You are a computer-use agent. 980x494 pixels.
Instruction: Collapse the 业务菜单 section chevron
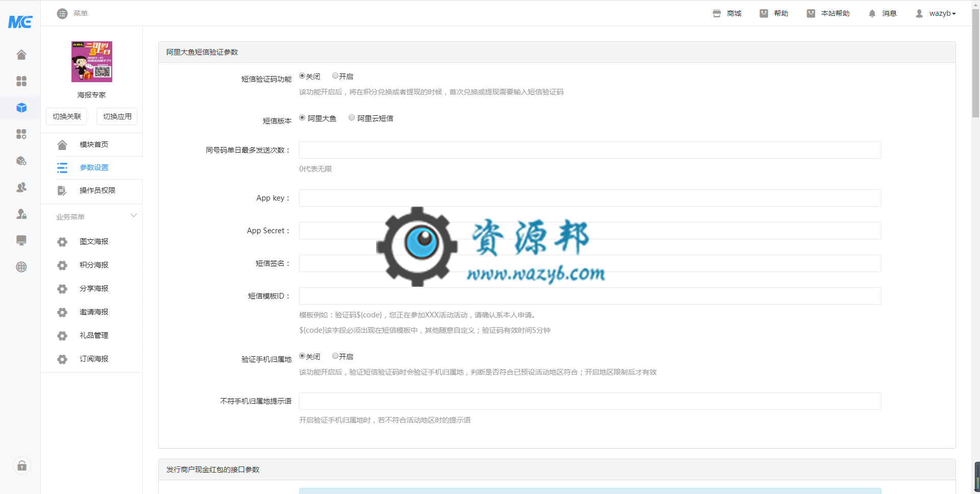pyautogui.click(x=134, y=215)
